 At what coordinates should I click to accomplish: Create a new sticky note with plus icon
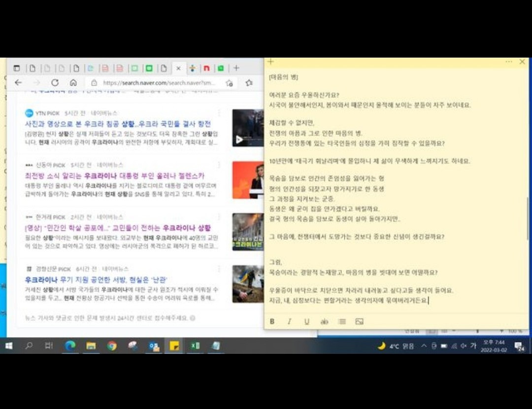click(x=269, y=61)
